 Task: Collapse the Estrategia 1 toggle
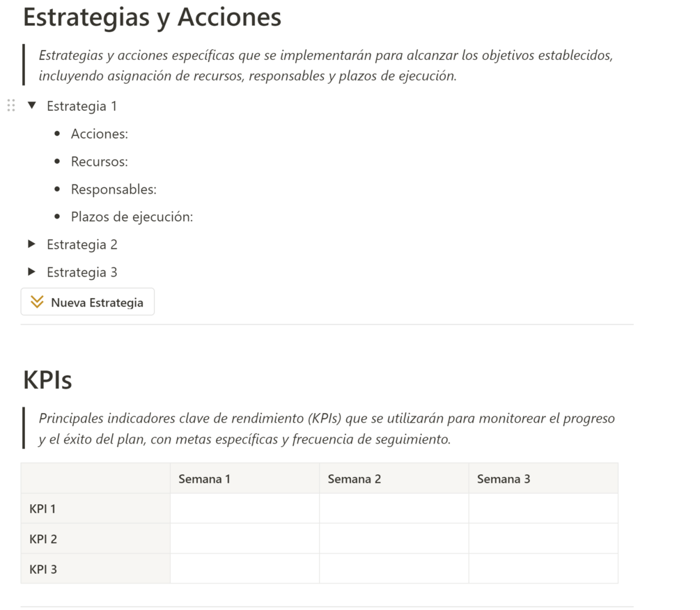click(x=31, y=106)
